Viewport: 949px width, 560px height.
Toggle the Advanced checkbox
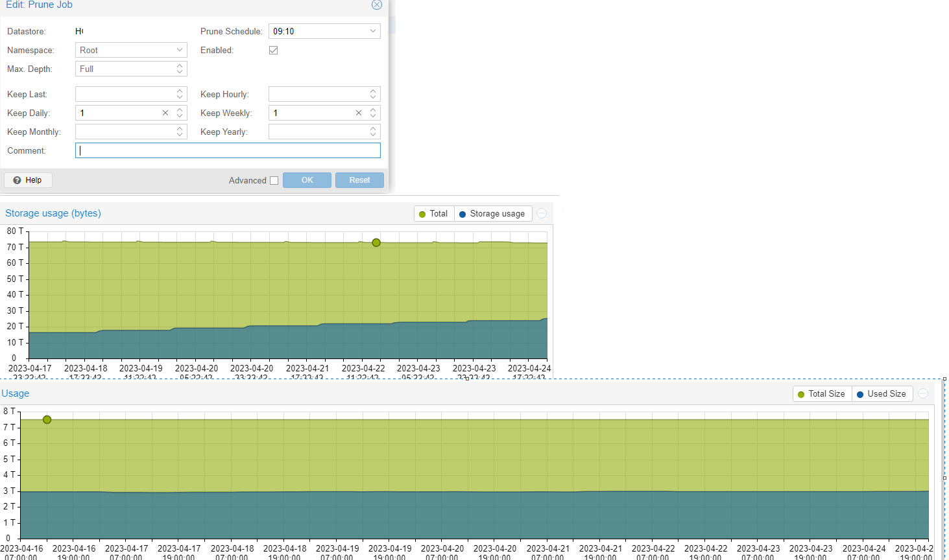click(274, 180)
